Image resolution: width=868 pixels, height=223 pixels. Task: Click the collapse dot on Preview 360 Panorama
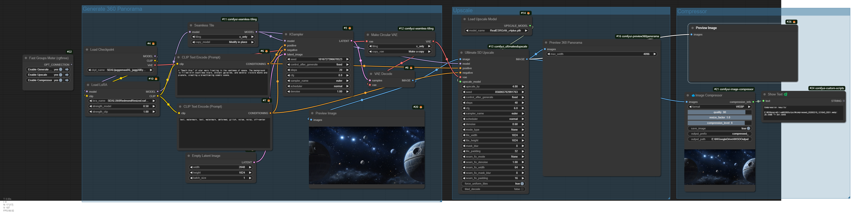pos(546,43)
